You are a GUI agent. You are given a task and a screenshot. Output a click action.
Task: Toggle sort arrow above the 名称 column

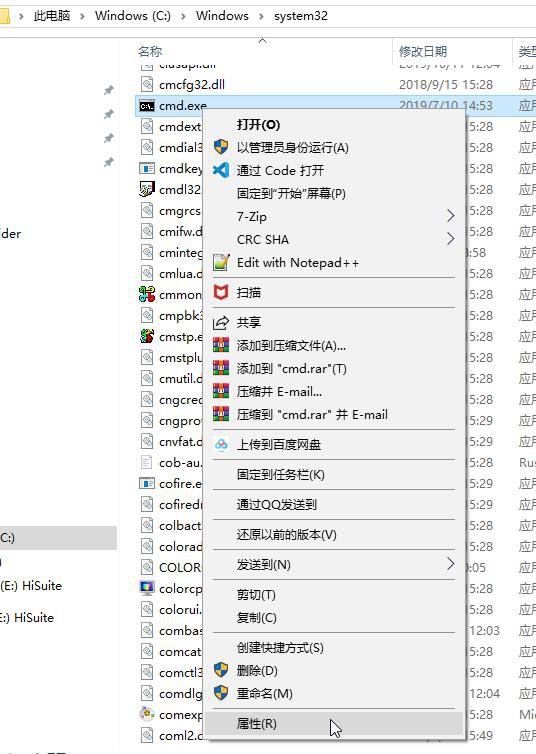pos(262,41)
